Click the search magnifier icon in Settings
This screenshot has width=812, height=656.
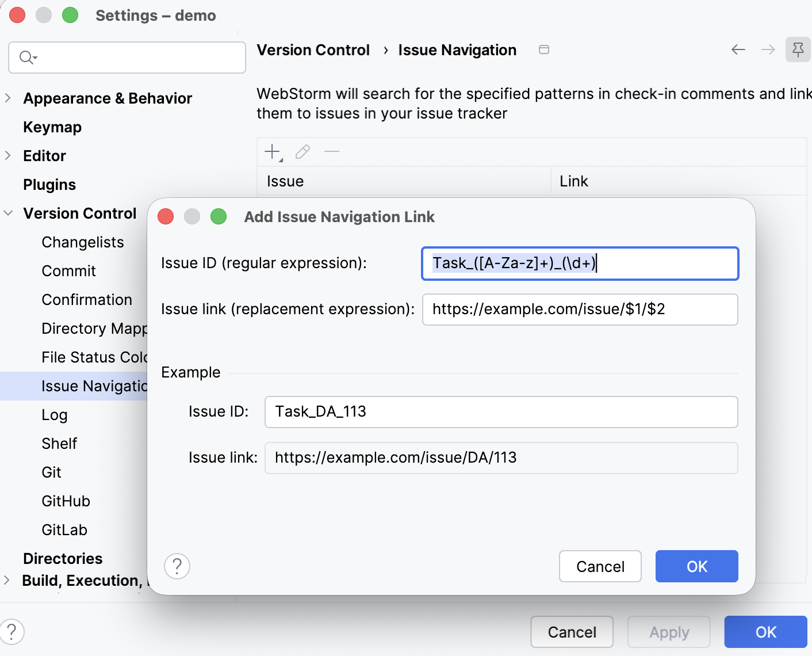(x=28, y=58)
